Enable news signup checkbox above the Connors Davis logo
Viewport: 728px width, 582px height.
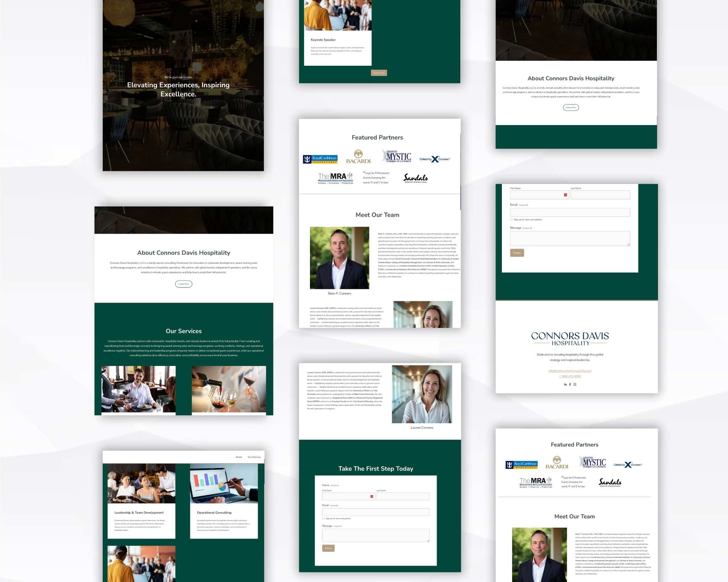click(512, 220)
